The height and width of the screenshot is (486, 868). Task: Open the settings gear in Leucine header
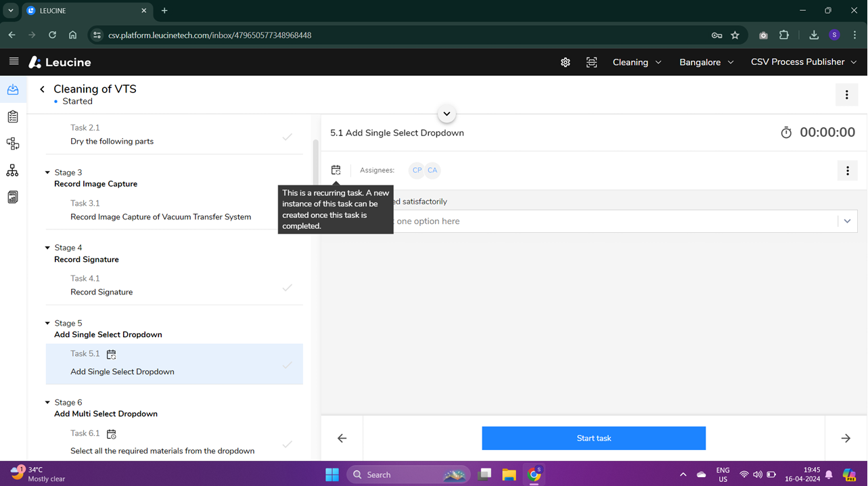566,62
